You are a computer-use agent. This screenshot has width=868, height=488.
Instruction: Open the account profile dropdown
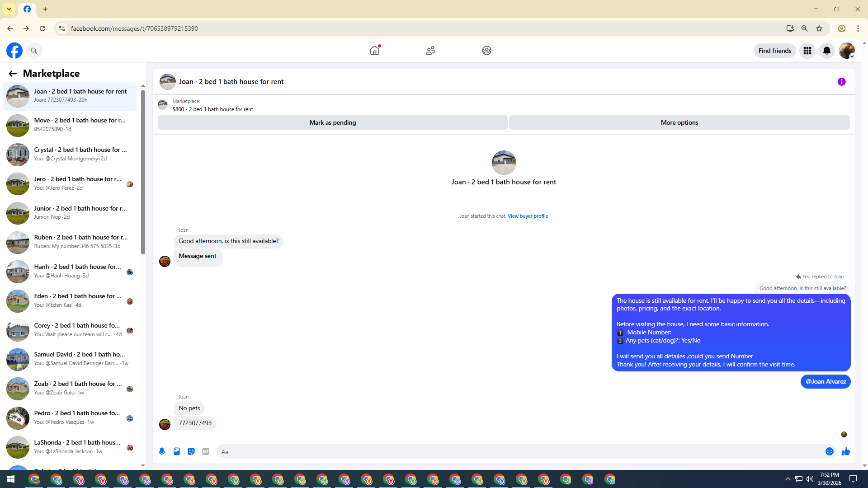point(847,51)
